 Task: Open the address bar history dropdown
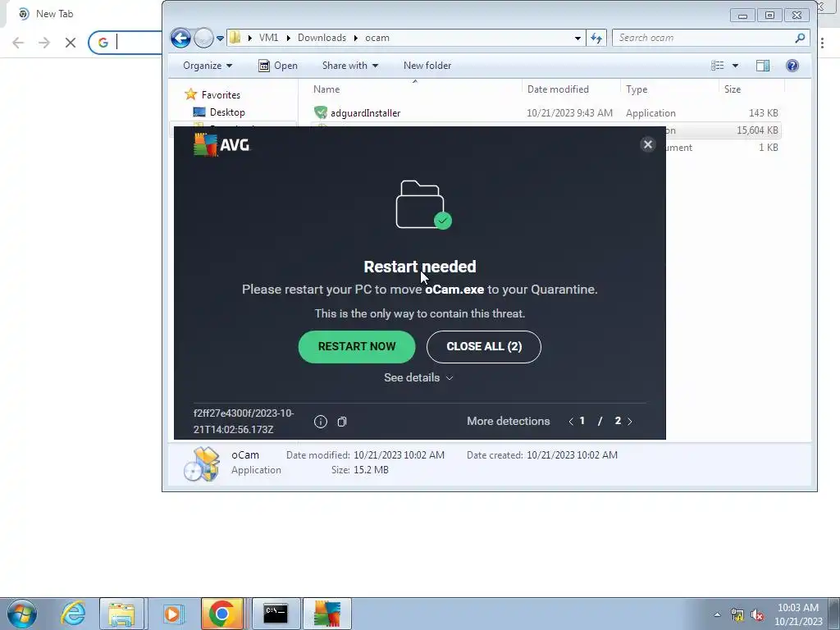[x=577, y=38]
